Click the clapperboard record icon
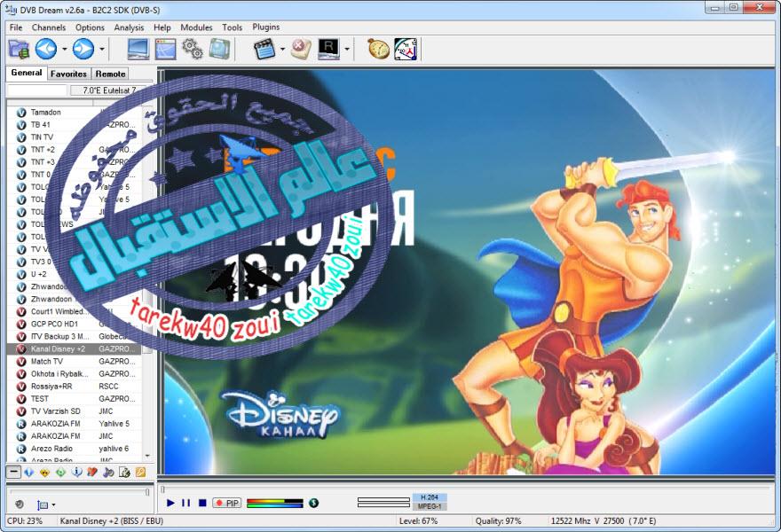Viewport: 781px width, 532px height. (x=264, y=50)
